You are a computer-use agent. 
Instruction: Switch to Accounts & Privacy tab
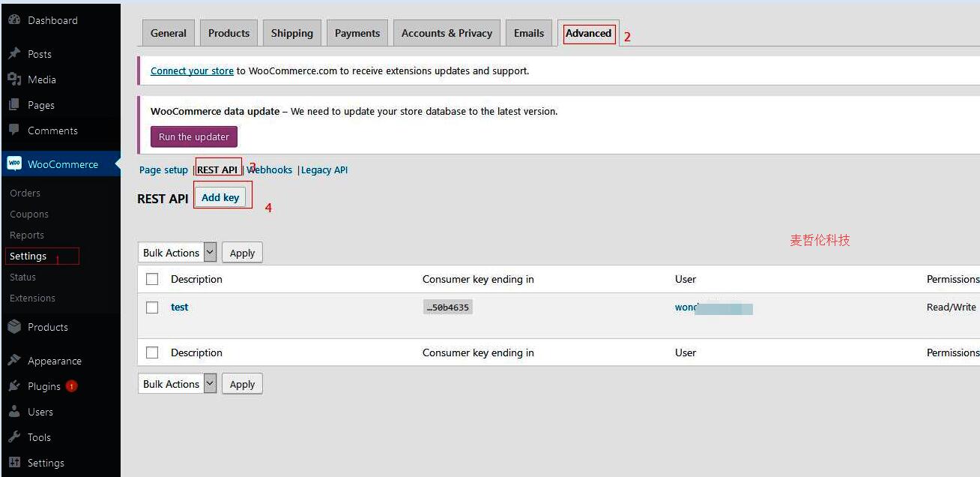point(447,33)
